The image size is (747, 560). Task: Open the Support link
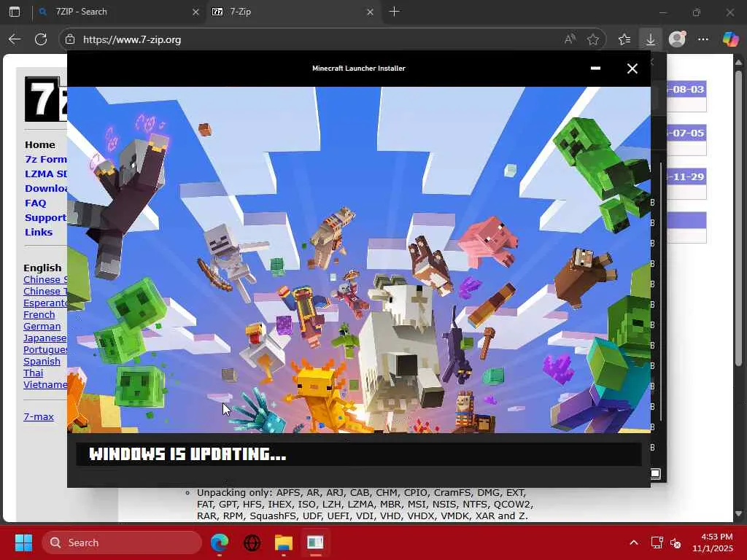(x=46, y=217)
